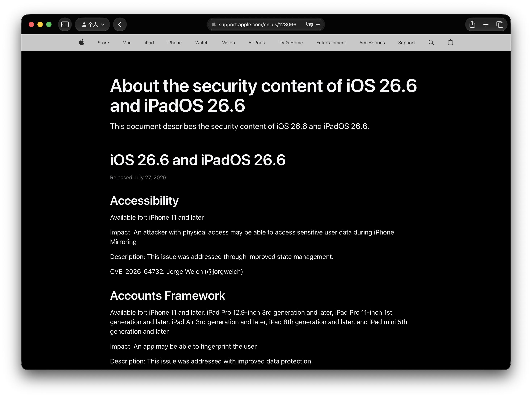Open the Vision navigation item
Screen dimensions: 532x398
pyautogui.click(x=228, y=43)
